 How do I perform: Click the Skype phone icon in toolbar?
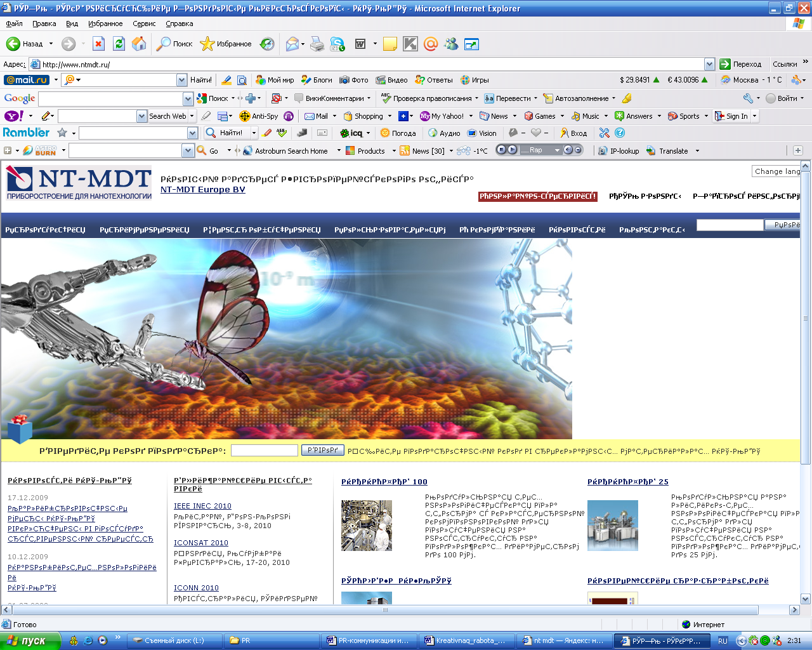[x=337, y=44]
